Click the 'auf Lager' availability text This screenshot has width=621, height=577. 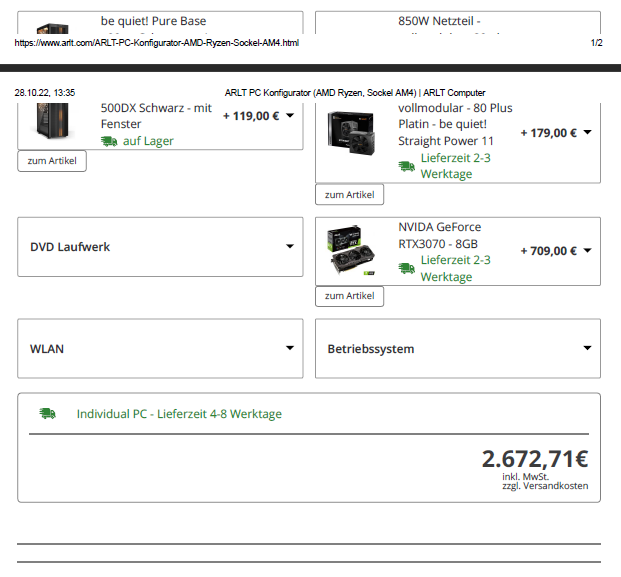148,141
